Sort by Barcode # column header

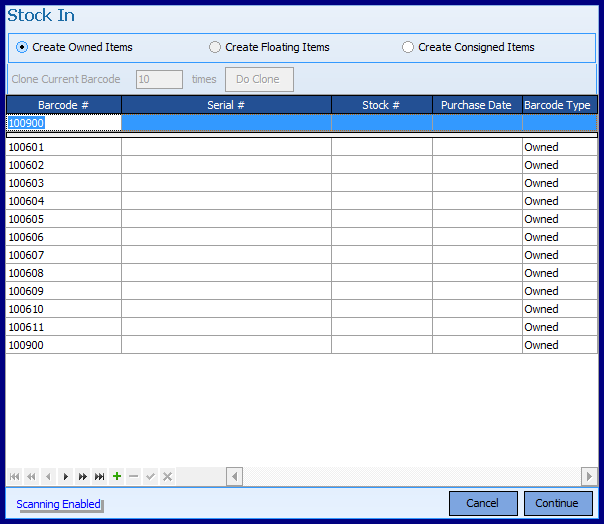(x=64, y=105)
